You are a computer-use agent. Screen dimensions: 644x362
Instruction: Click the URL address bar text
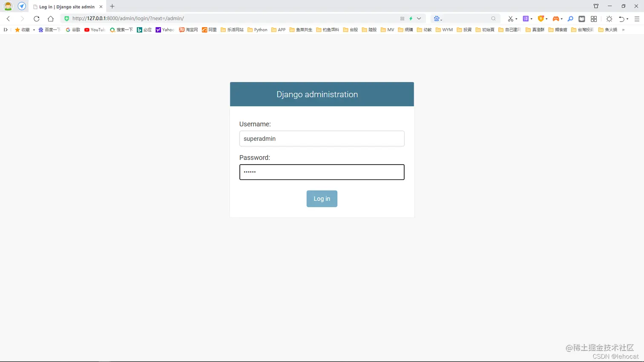coord(128,19)
